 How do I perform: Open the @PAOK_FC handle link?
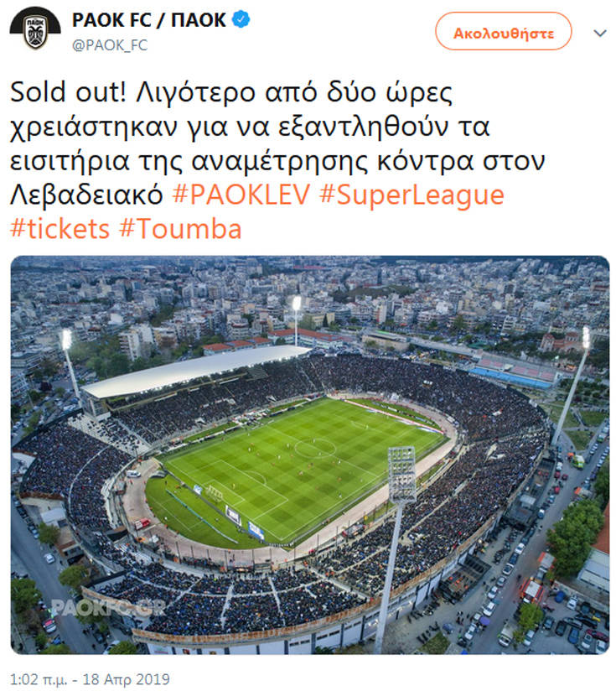110,45
